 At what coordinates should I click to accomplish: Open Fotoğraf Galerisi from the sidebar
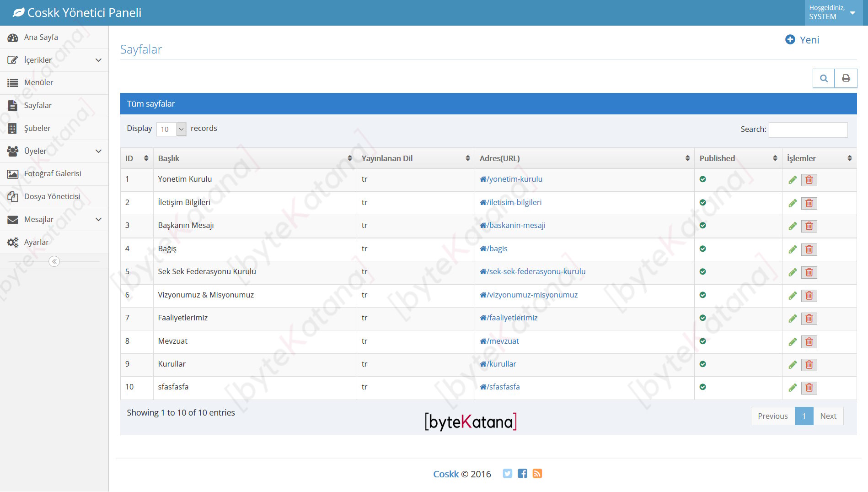click(53, 173)
